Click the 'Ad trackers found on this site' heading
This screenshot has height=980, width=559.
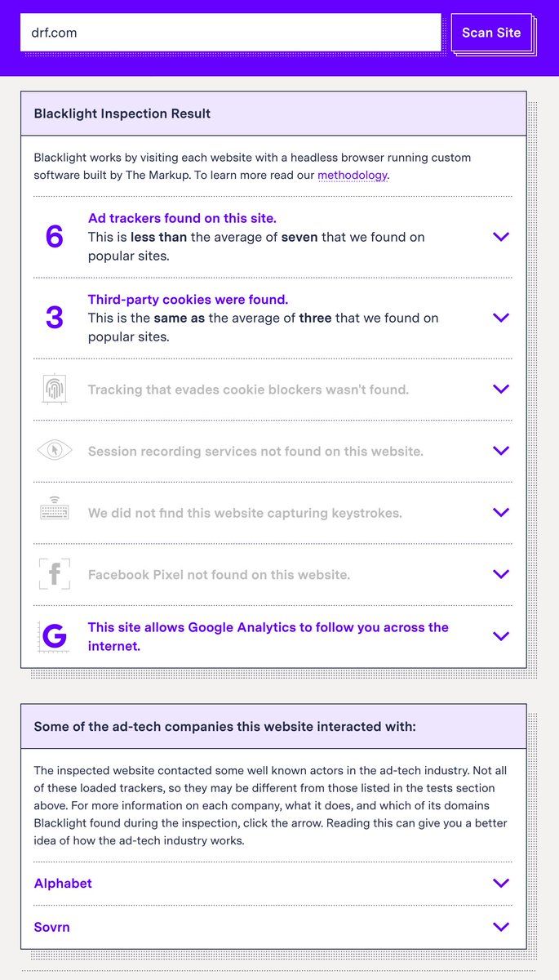point(182,218)
